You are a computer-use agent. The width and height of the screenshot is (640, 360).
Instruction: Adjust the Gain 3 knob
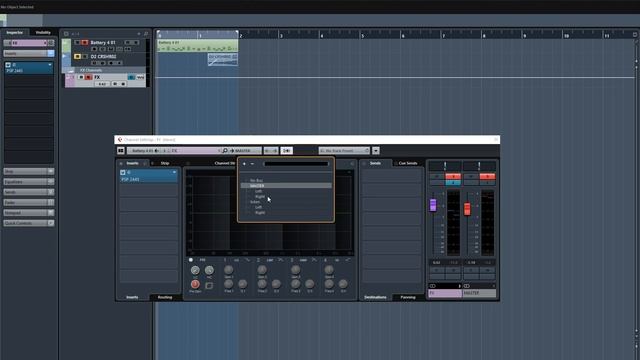pyautogui.click(x=296, y=269)
